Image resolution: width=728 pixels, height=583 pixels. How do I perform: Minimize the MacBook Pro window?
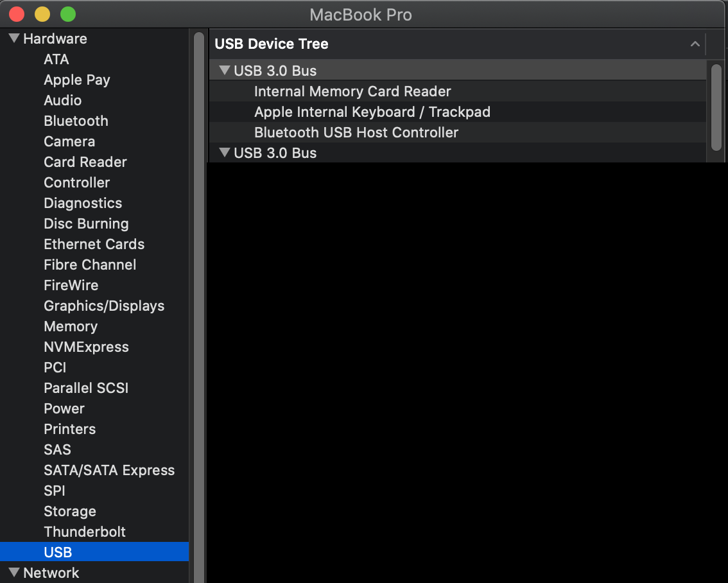pyautogui.click(x=42, y=14)
